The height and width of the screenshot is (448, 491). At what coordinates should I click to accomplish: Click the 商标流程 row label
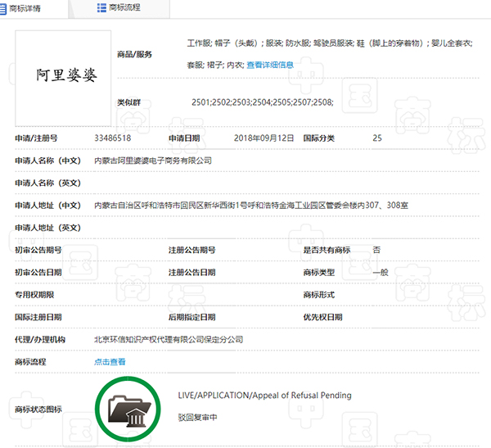pyautogui.click(x=30, y=362)
